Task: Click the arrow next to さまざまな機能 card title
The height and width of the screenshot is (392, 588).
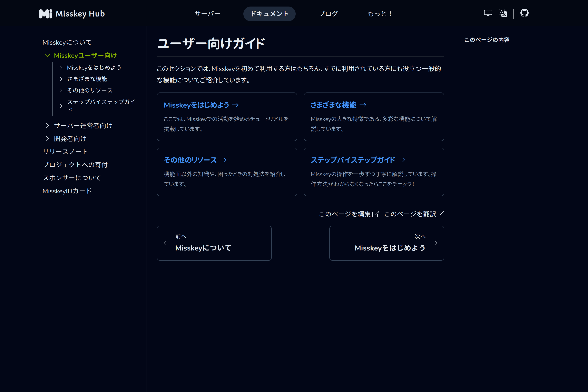Action: [x=363, y=105]
